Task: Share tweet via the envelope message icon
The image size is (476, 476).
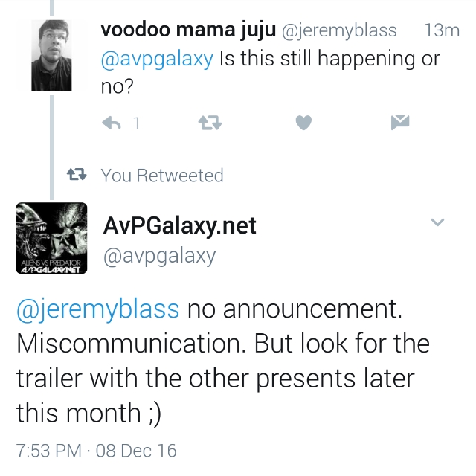Action: [x=399, y=123]
